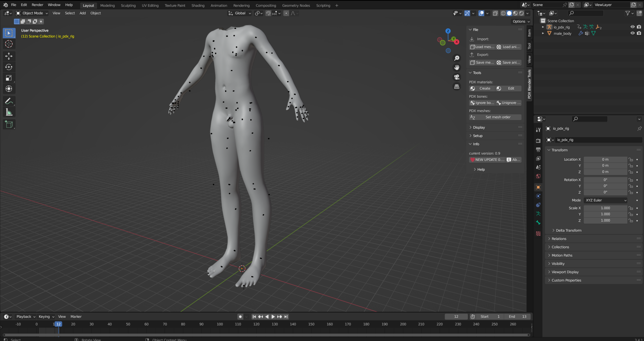Open the Tool properties tab icon
Screen dimensions: 644x341
pos(538,130)
